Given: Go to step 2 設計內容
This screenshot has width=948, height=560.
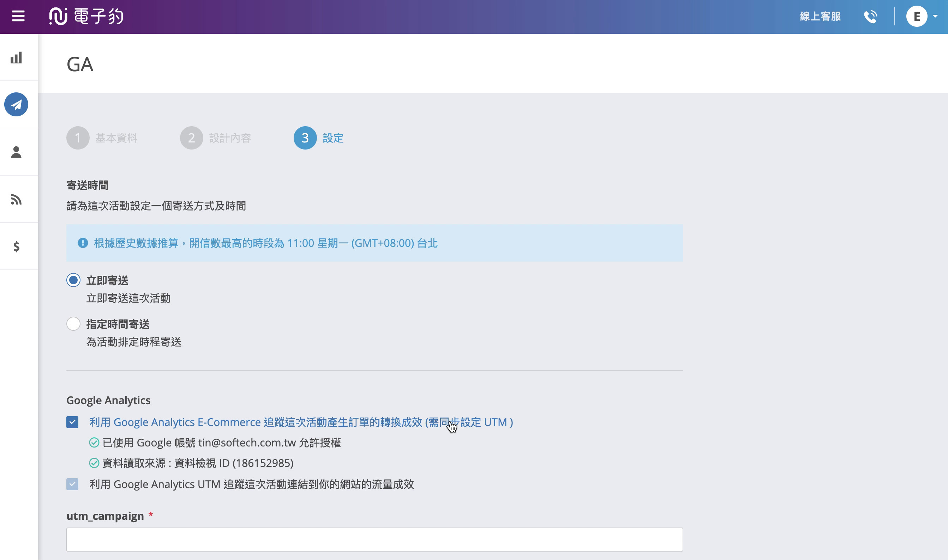Looking at the screenshot, I should click(216, 138).
